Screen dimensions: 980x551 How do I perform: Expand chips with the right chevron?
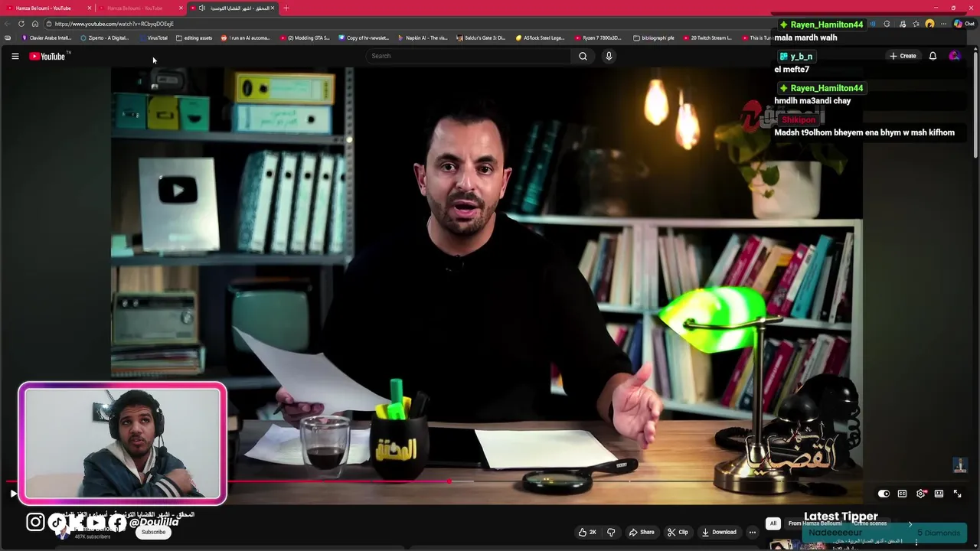910,523
